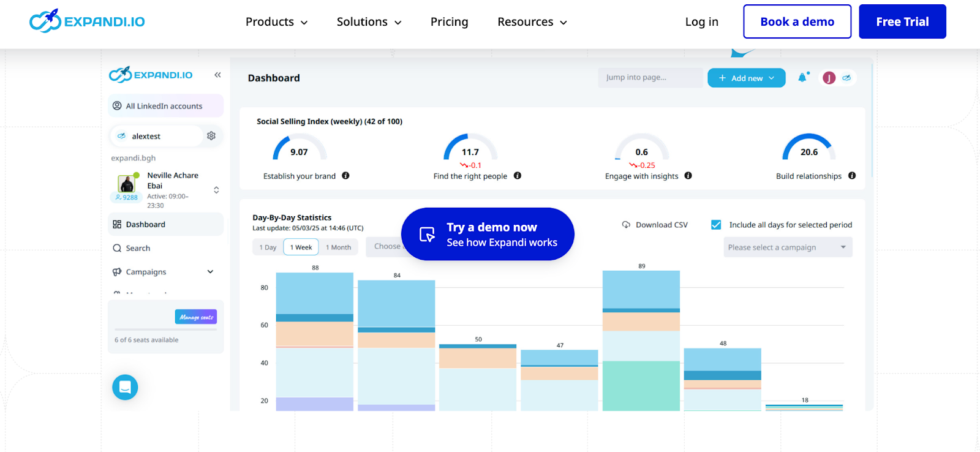
Task: Expand the Campaigns chevron
Action: (x=210, y=272)
